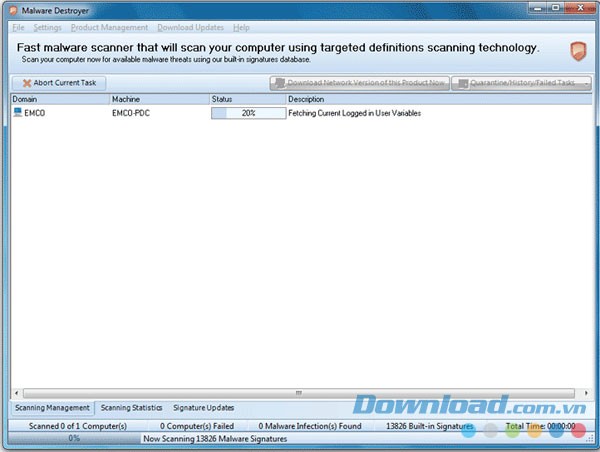
Task: Switch to the Scanning Management tab
Action: pos(52,408)
